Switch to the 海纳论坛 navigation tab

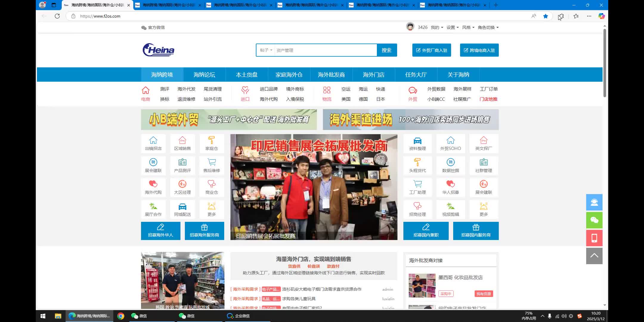[204, 75]
